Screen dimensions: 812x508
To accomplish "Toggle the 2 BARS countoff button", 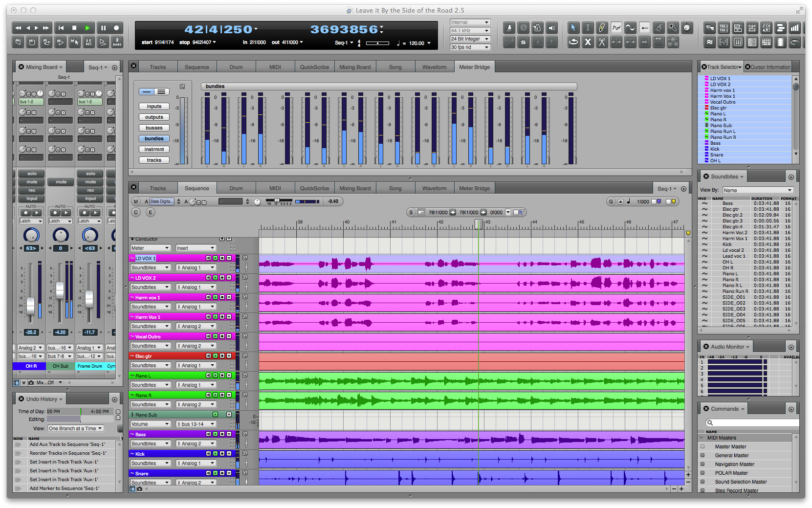I will (x=117, y=42).
